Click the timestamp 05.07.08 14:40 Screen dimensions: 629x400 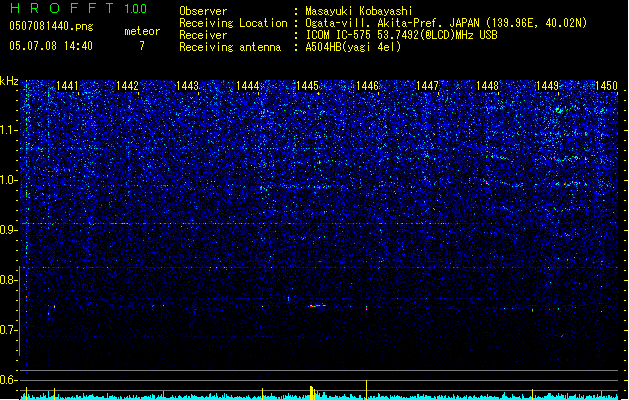(51, 46)
